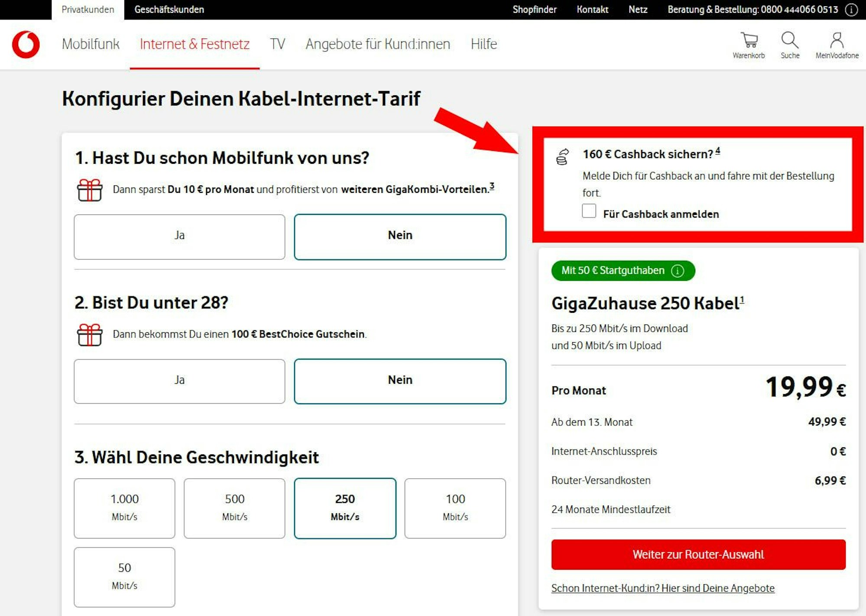Screen dimensions: 866x616
Task: Choose the 500 Mbit/s speed option
Action: coord(234,508)
